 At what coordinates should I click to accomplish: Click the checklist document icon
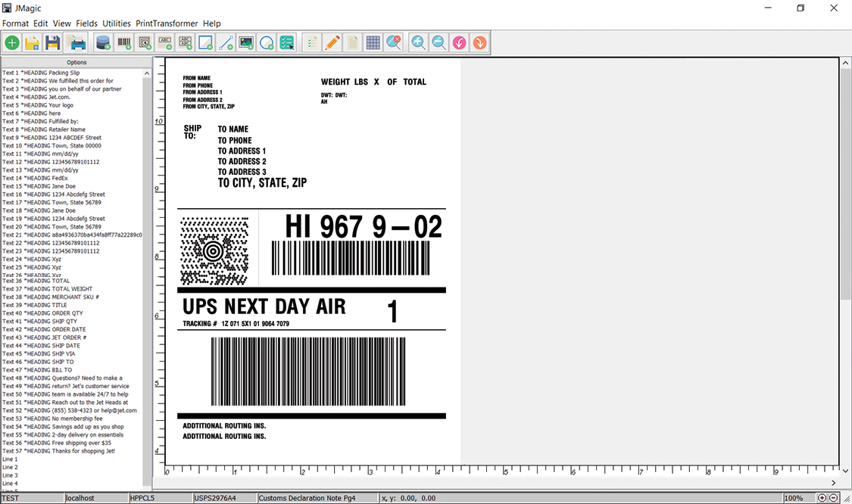pyautogui.click(x=312, y=42)
